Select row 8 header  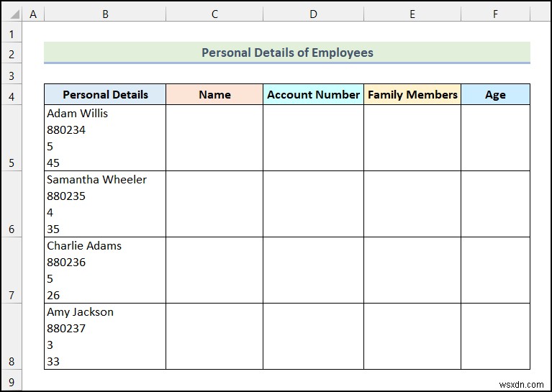point(12,337)
